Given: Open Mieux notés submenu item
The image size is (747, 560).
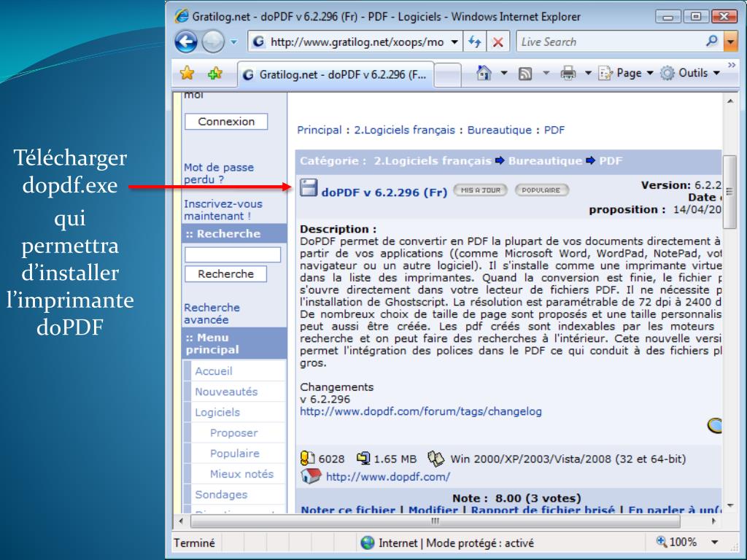Looking at the screenshot, I should click(242, 474).
